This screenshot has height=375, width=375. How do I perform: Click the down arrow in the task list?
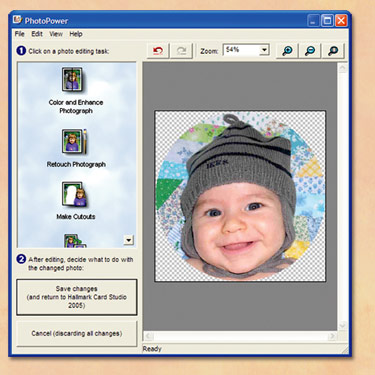coord(129,240)
